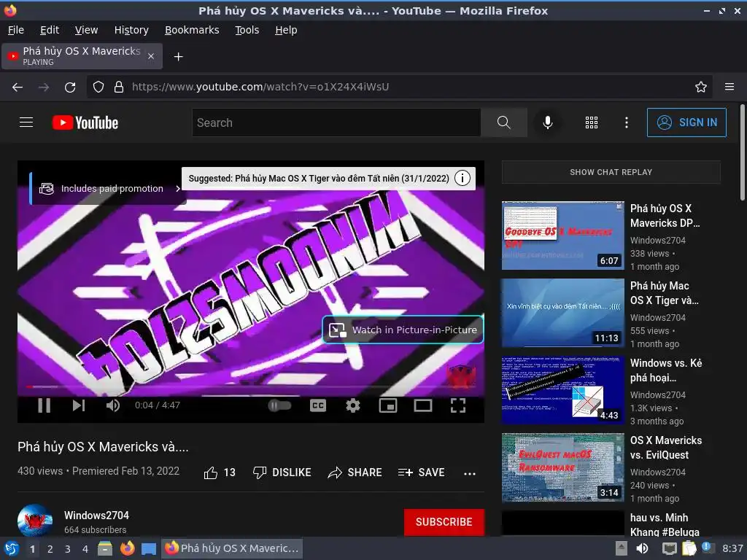Pause the video playback
Image resolution: width=747 pixels, height=560 pixels.
44,405
